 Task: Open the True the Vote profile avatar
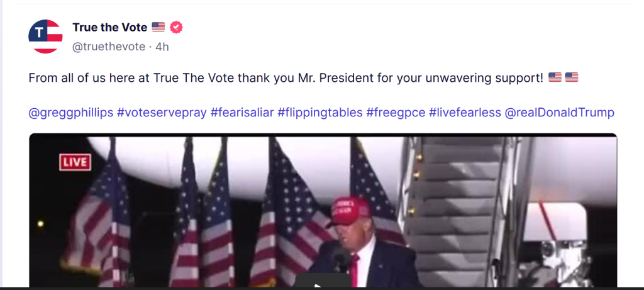coord(45,36)
